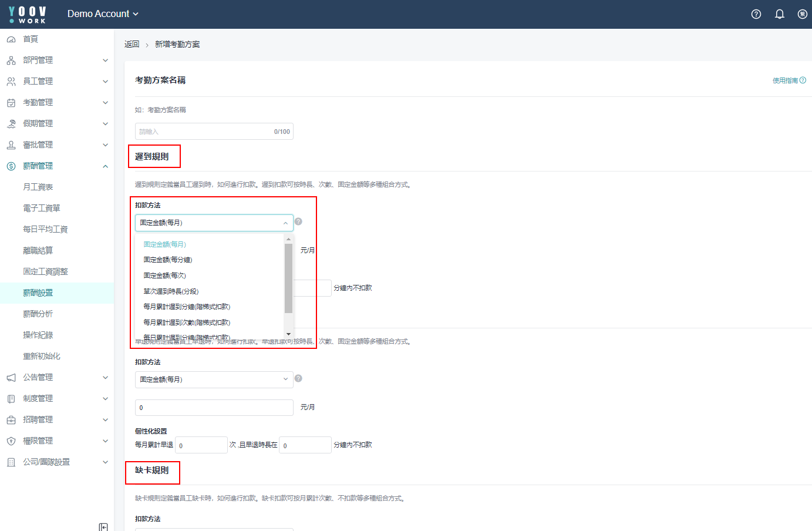Select 單次遲到時長(分段) option
The height and width of the screenshot is (531, 812).
[171, 291]
